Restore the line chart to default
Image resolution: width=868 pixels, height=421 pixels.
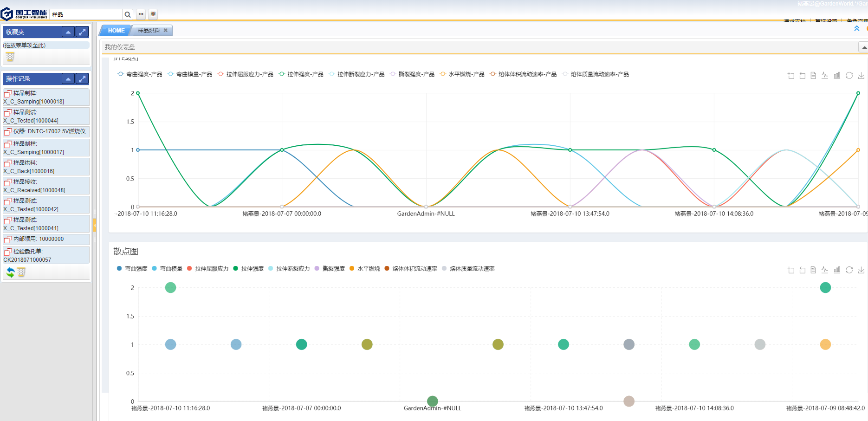point(849,76)
